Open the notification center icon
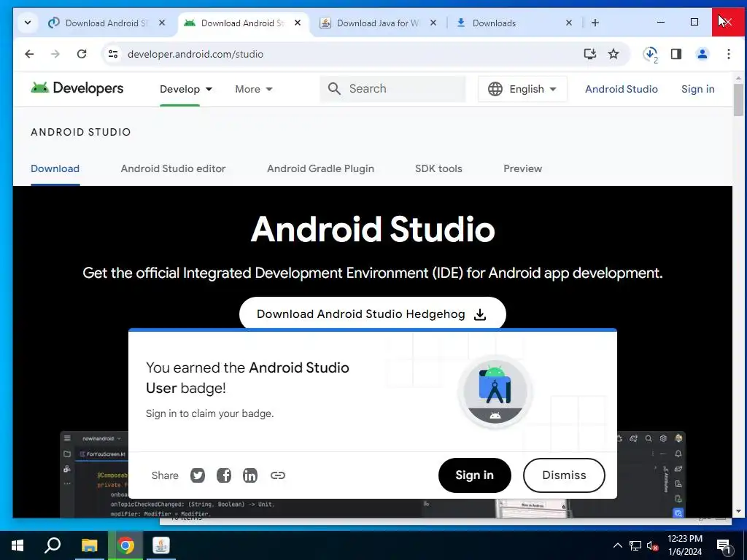 tap(724, 545)
